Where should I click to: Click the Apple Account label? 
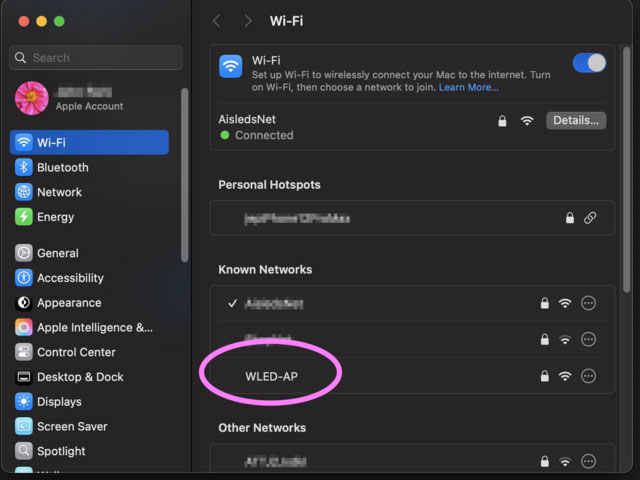pyautogui.click(x=89, y=106)
